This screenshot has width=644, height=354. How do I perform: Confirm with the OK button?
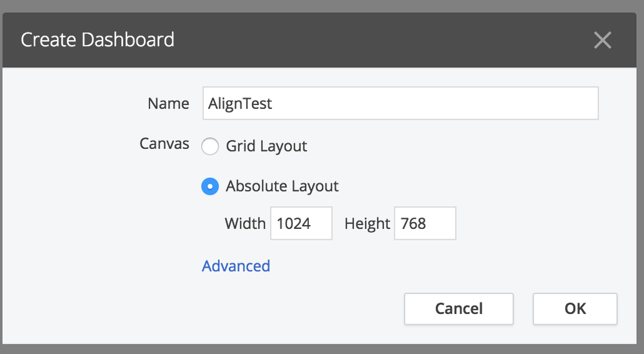(x=574, y=309)
